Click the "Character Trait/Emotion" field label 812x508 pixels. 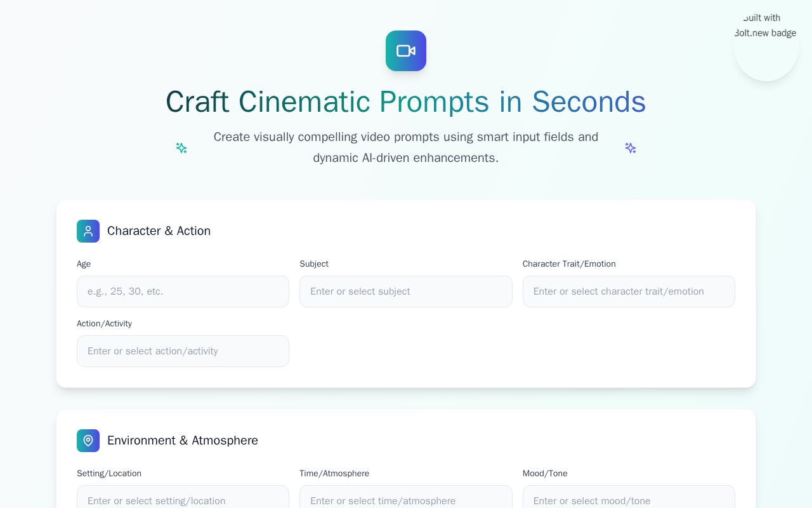569,264
